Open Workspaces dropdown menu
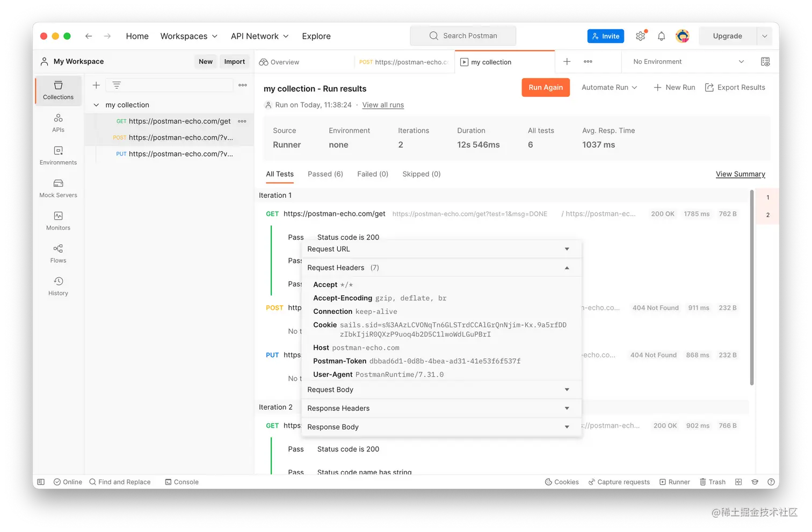The height and width of the screenshot is (532, 812). [x=189, y=36]
